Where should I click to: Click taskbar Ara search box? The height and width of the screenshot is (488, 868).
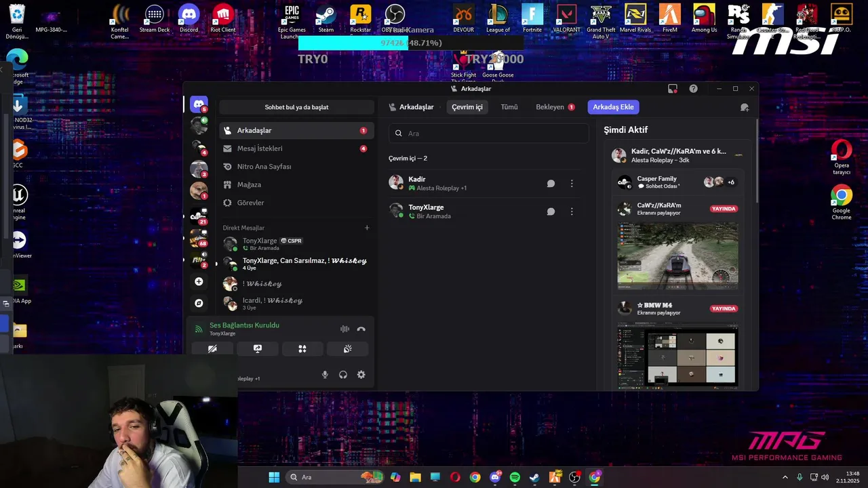point(336,477)
